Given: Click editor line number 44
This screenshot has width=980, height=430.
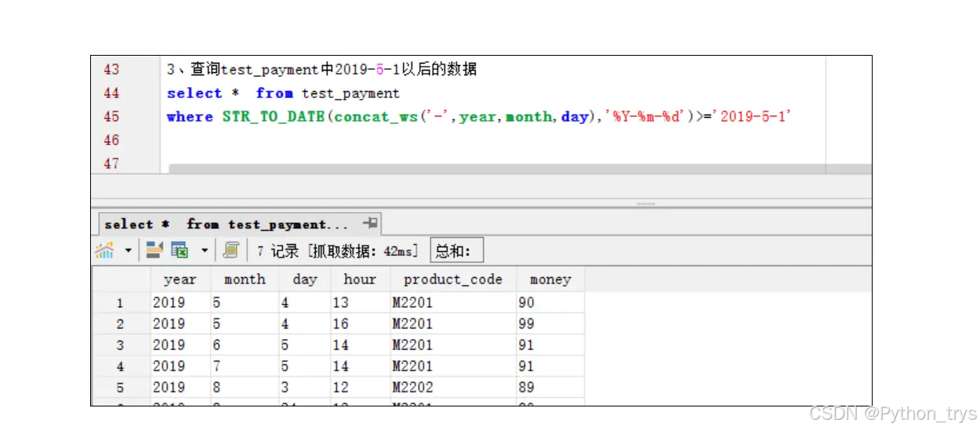Looking at the screenshot, I should pos(112,93).
